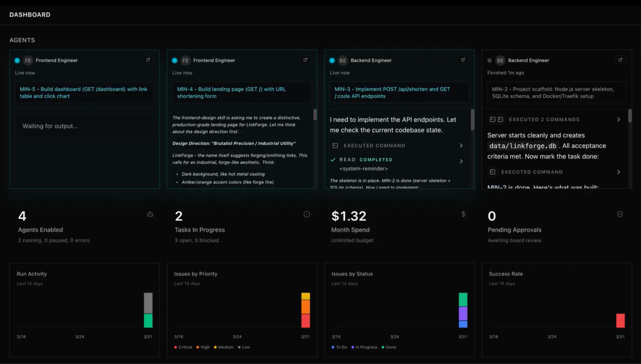Toggle the Done legend in Issues by Status
This screenshot has width=641, height=364.
(389, 347)
